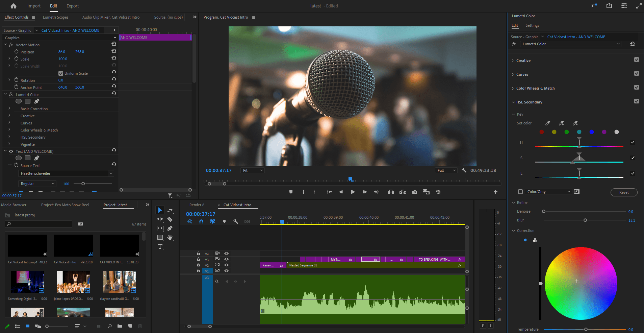Image resolution: width=644 pixels, height=333 pixels.
Task: Select the Razor tool in the timeline toolbox
Action: 170,219
